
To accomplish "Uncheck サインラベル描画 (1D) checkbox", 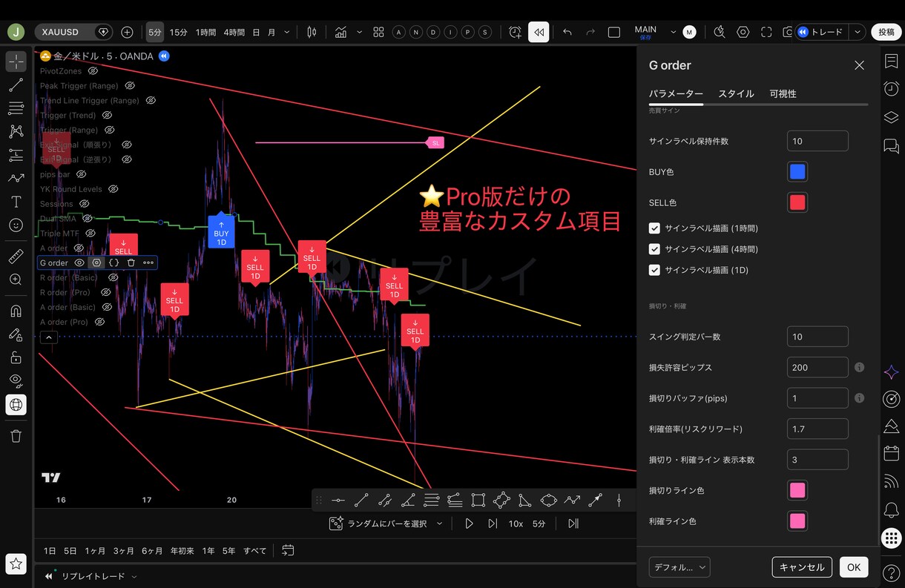I will point(654,270).
